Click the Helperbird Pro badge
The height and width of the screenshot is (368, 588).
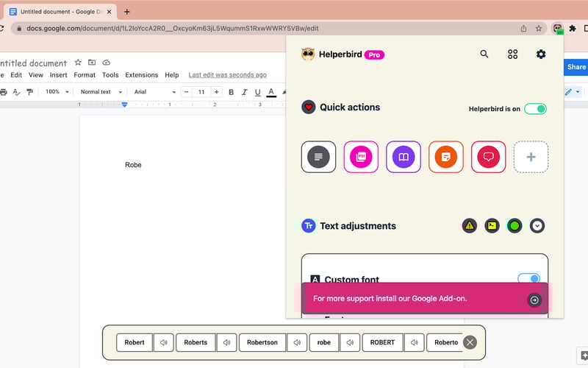374,54
